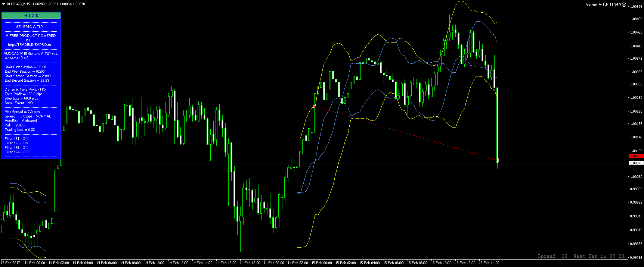
Task: Click the 0.99995 price scale label
Action: point(636,189)
